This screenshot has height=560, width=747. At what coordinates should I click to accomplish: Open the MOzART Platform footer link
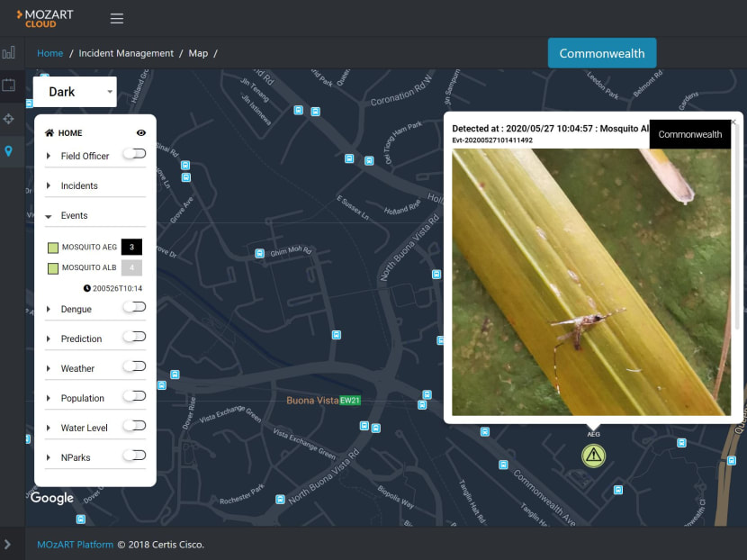pyautogui.click(x=76, y=545)
